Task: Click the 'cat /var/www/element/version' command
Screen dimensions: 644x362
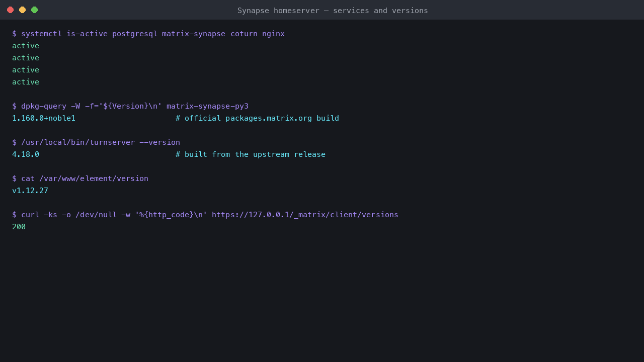Action: pyautogui.click(x=80, y=178)
